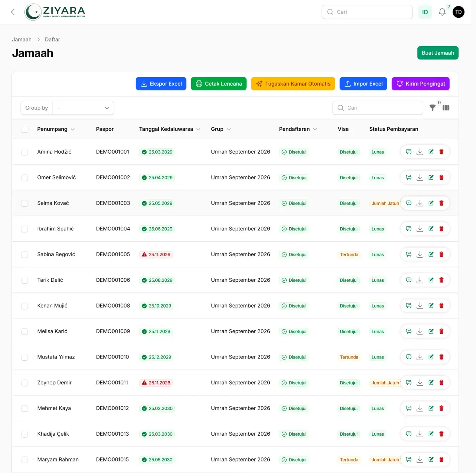
Task: Sort by the Penumpang column
Action: tap(56, 129)
